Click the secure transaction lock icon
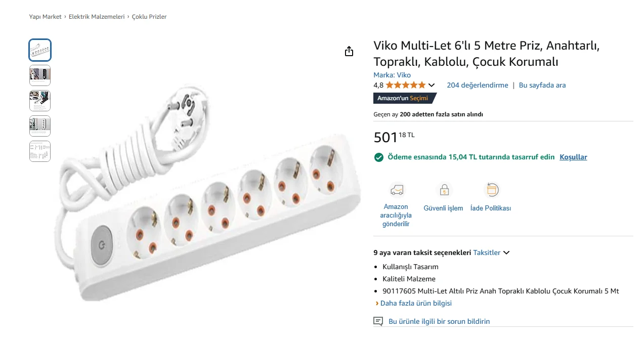The height and width of the screenshot is (339, 644). coord(444,190)
